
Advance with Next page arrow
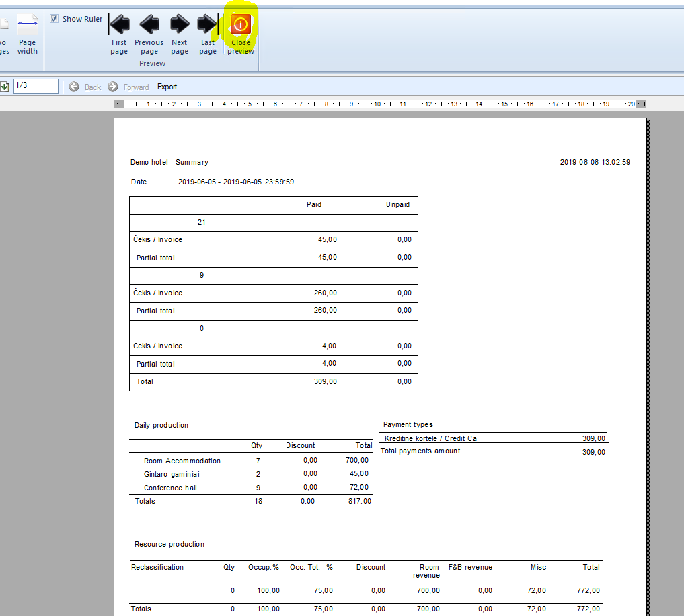pyautogui.click(x=180, y=34)
